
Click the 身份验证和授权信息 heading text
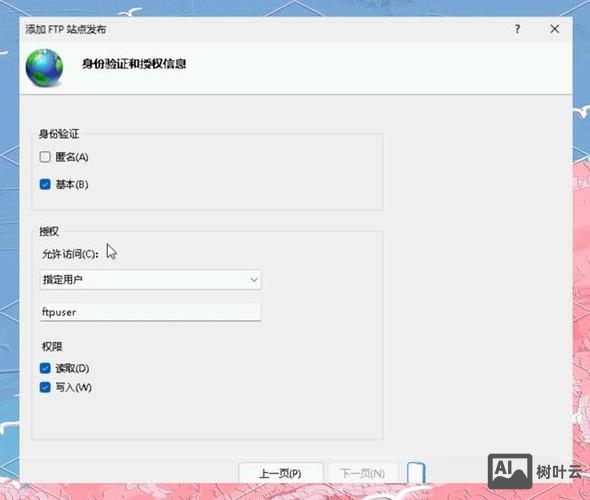point(134,64)
